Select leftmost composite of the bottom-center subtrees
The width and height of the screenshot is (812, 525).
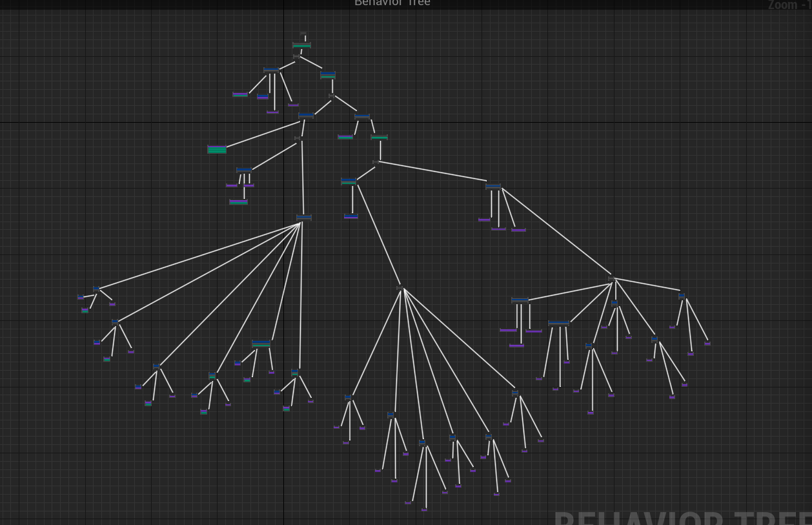[348, 398]
